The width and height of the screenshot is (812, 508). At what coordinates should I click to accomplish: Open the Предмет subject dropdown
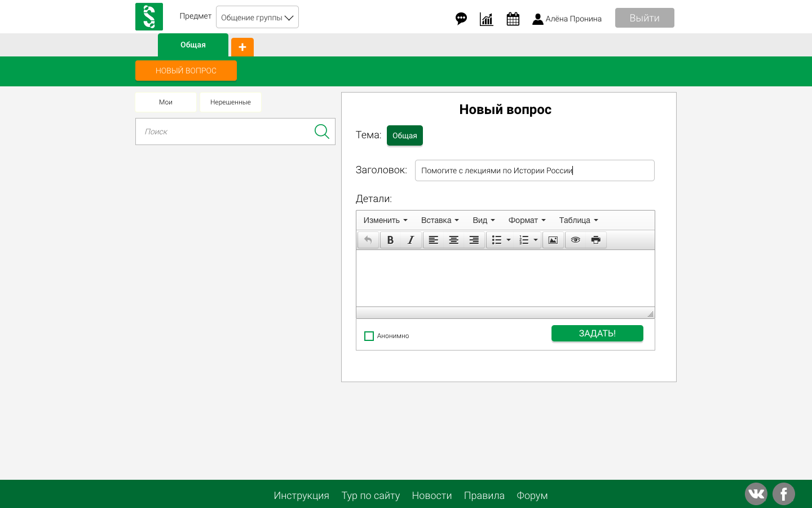257,17
